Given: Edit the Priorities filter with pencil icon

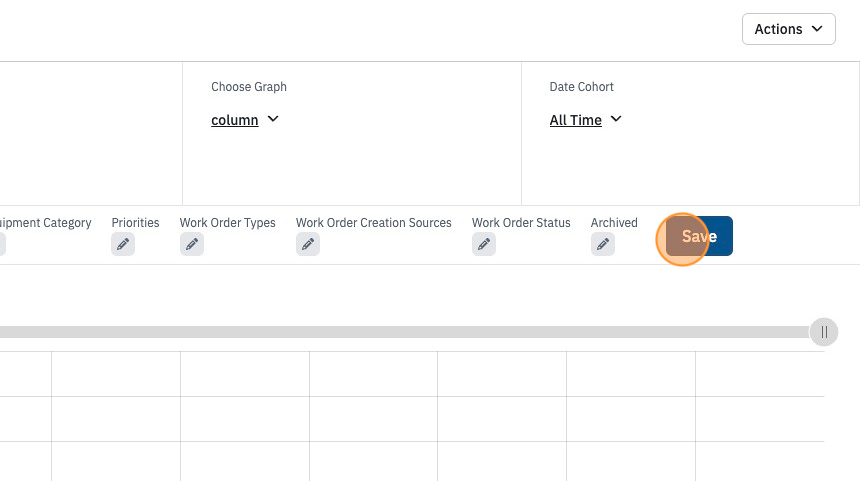Looking at the screenshot, I should [123, 244].
